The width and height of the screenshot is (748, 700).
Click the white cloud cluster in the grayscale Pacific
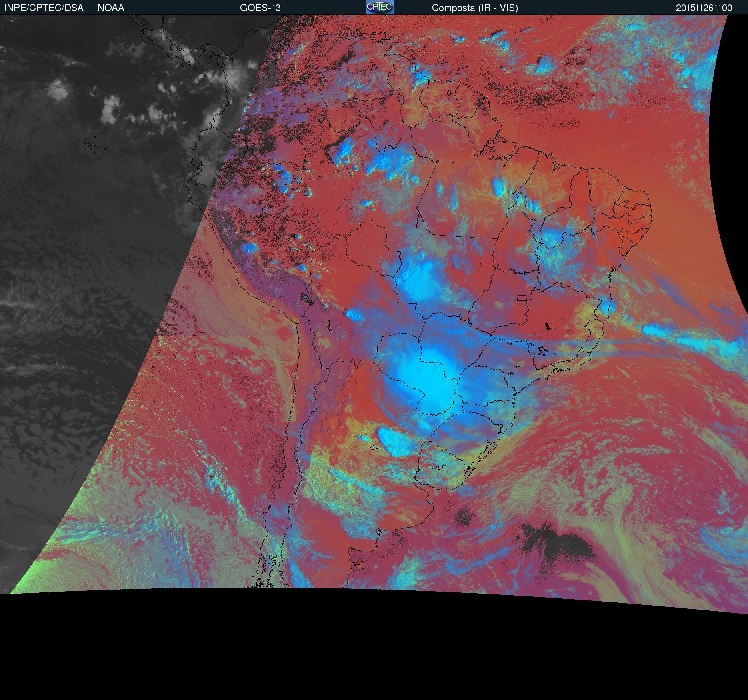tap(58, 89)
